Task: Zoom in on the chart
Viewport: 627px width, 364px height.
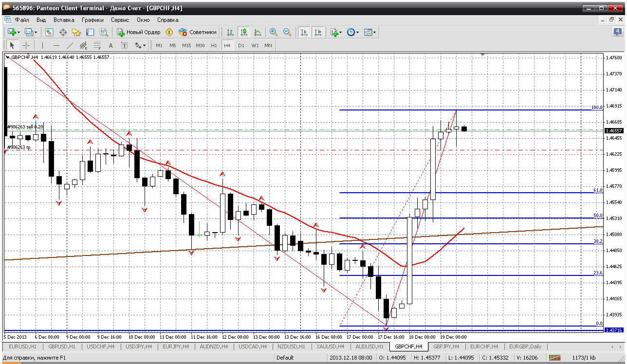Action: [274, 32]
